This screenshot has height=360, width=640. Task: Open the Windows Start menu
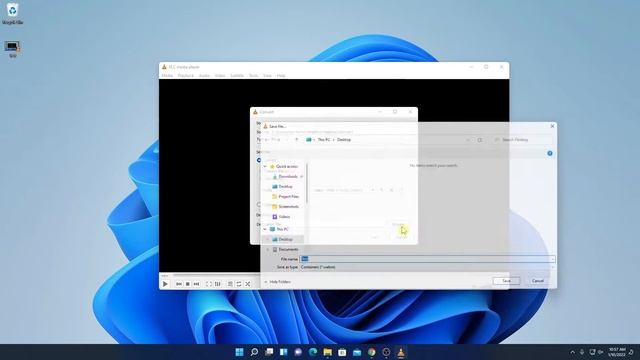[239, 352]
